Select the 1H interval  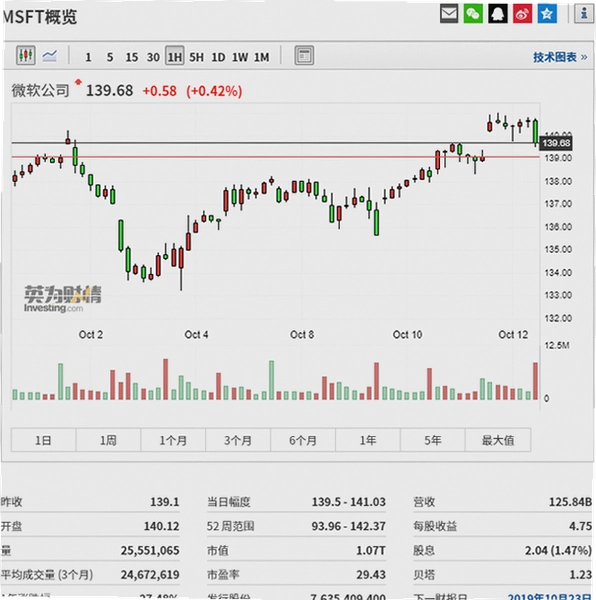[x=175, y=56]
